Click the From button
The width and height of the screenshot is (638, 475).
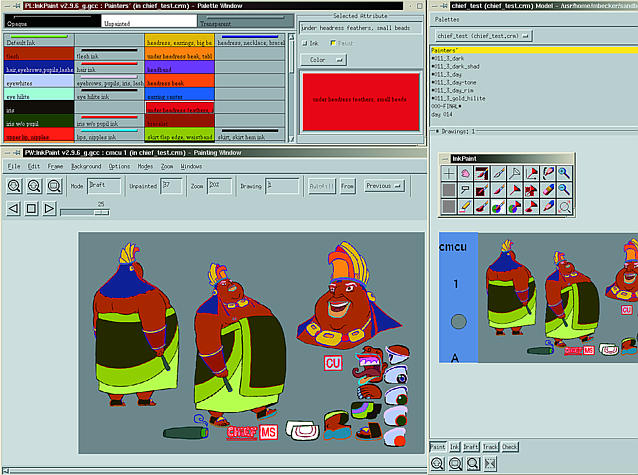click(347, 186)
